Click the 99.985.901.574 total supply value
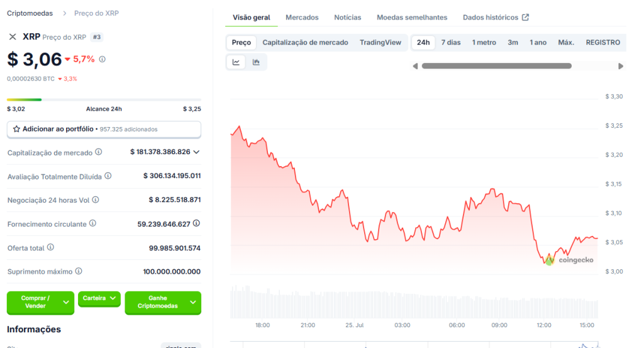Viewport: 644px width, 348px height. [175, 248]
